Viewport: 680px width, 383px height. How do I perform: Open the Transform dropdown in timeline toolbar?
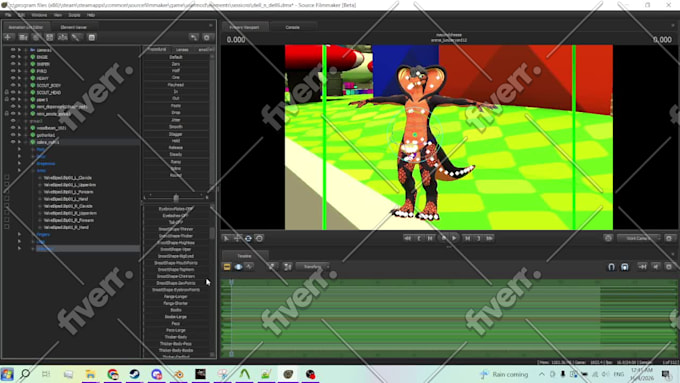(313, 267)
